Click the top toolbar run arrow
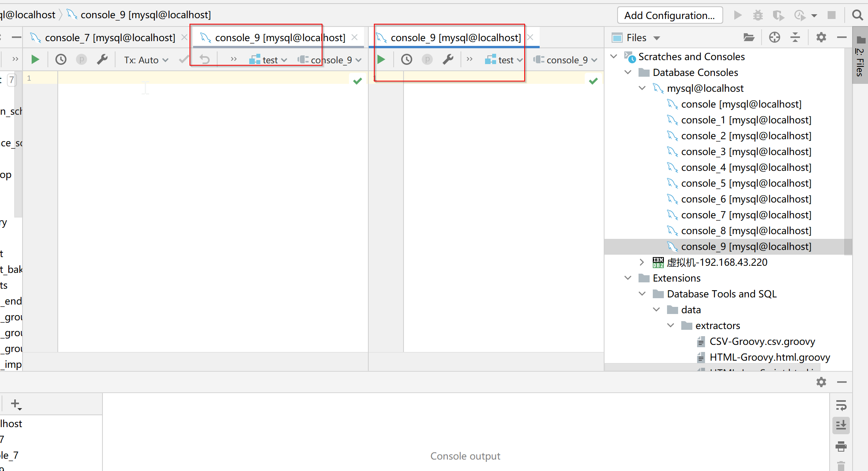The image size is (868, 471). click(737, 15)
